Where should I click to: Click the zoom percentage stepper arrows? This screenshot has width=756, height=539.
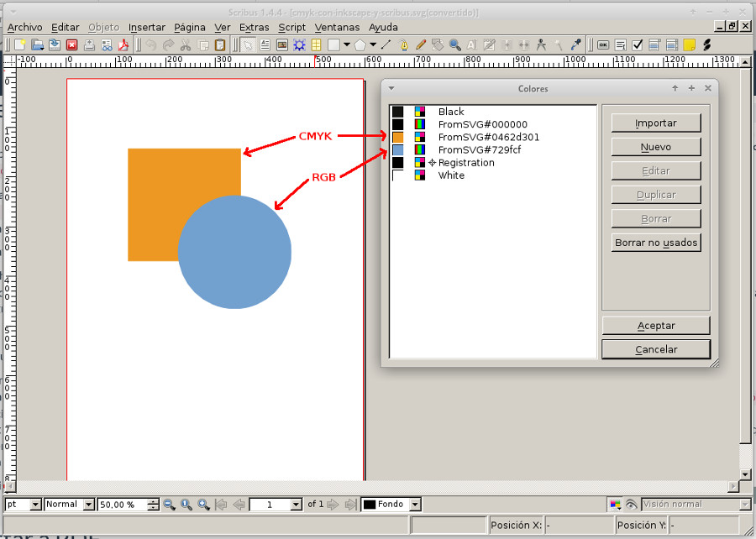click(x=154, y=505)
